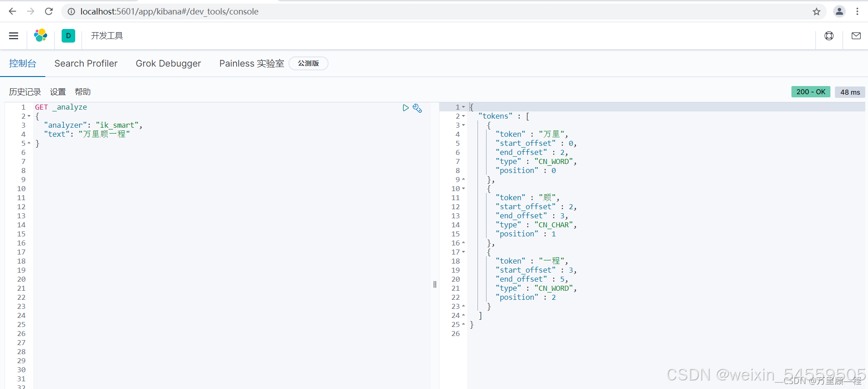Screen dimensions: 868x389
Task: Collapse third token object at line 17
Action: pos(463,252)
